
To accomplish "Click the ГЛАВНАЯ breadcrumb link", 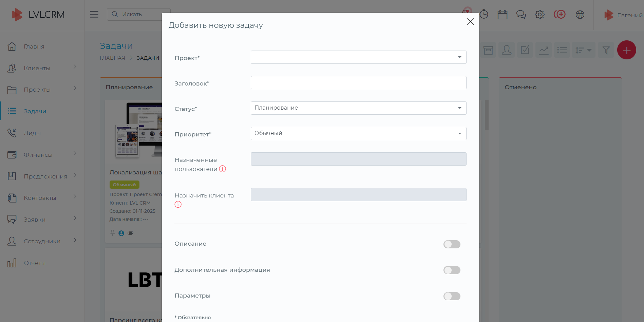I will click(112, 58).
